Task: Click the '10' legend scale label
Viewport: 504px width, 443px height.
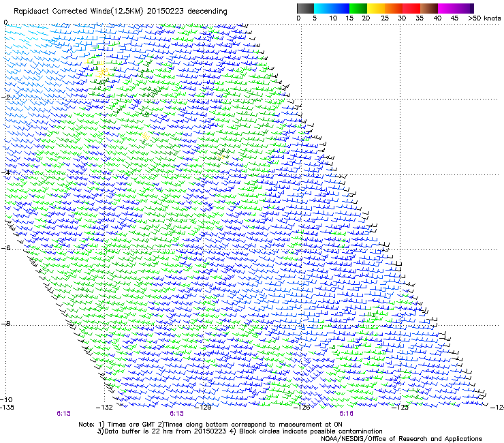Action: 333,18
